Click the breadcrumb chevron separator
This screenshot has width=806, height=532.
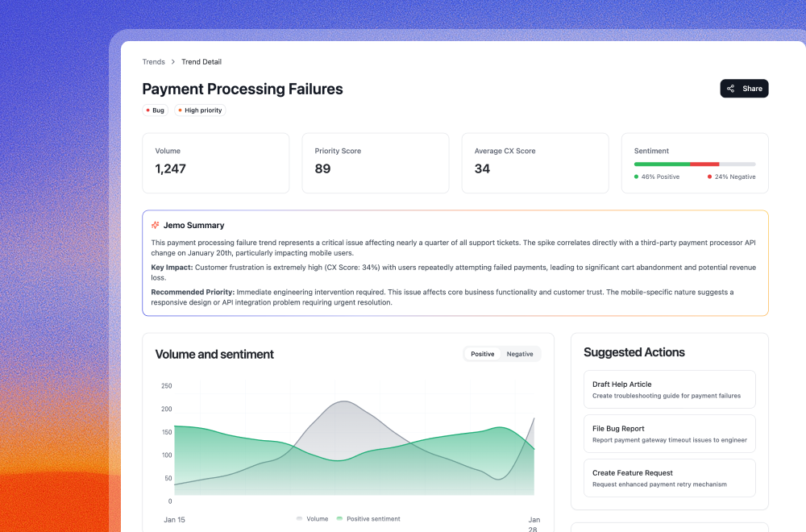(x=173, y=62)
